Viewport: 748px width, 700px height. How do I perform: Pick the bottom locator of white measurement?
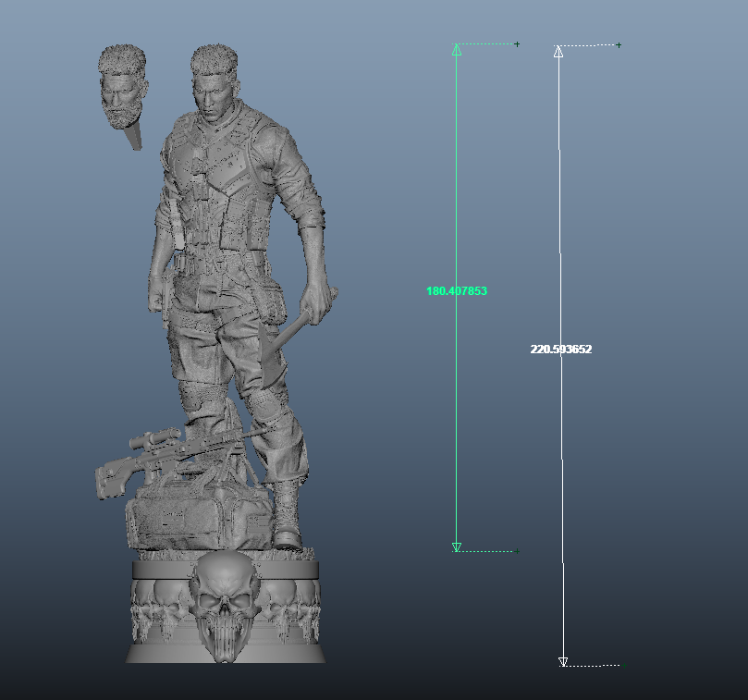click(x=622, y=664)
